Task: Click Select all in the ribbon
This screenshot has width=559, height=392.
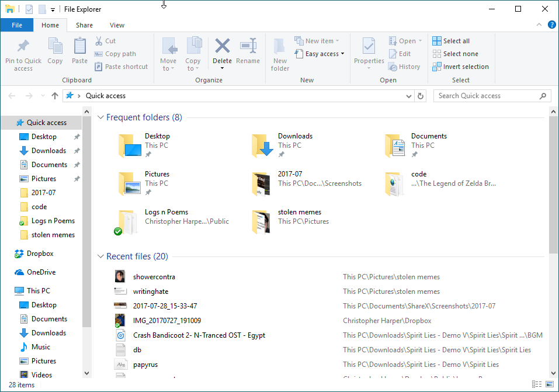Action: pos(451,41)
